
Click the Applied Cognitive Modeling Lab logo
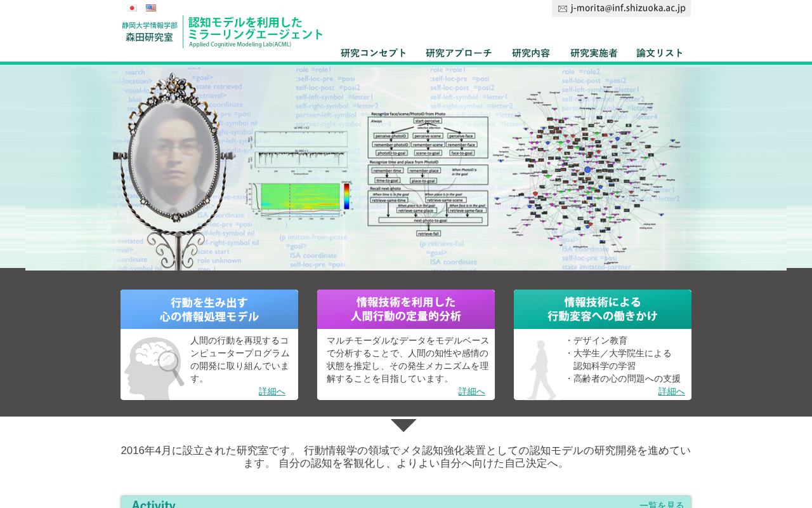pyautogui.click(x=223, y=32)
